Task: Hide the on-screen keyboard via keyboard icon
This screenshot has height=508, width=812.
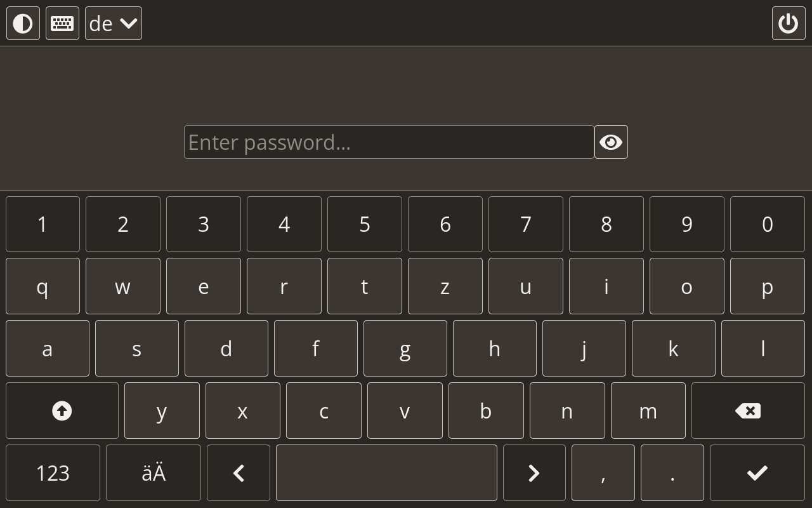Action: point(62,23)
